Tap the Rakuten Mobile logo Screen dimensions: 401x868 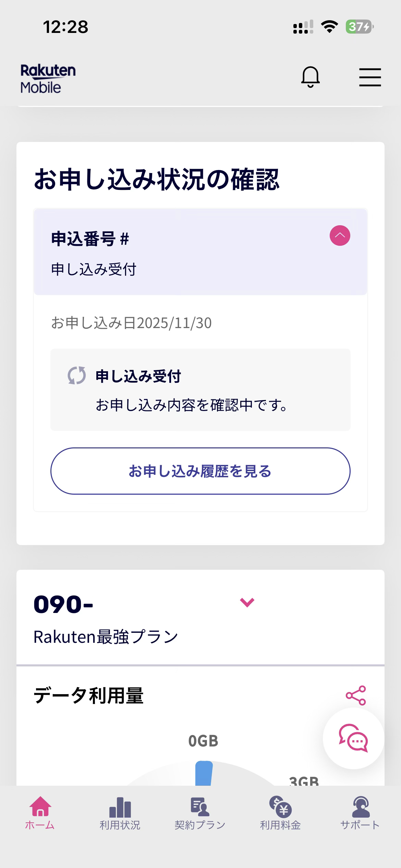(x=48, y=79)
